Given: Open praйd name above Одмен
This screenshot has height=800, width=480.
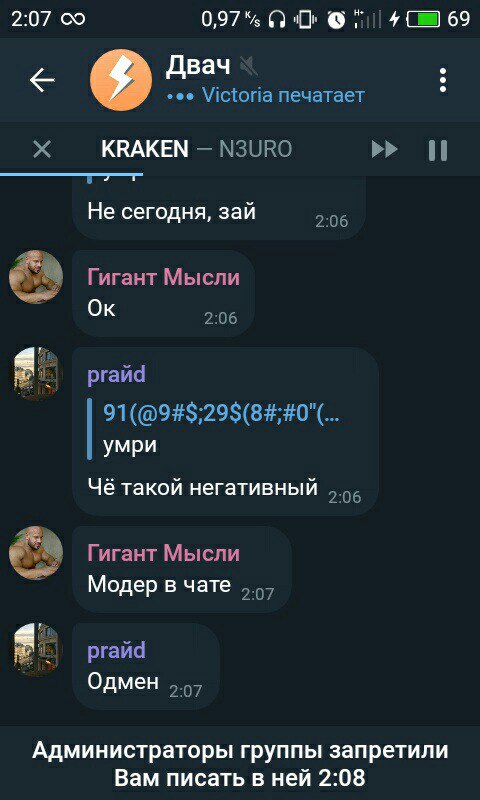Looking at the screenshot, I should [x=116, y=651].
